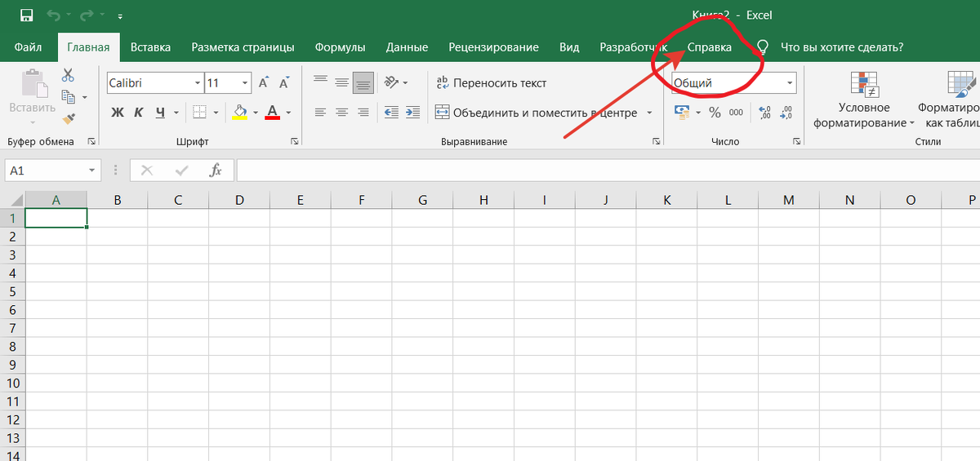Image resolution: width=980 pixels, height=461 pixels.
Task: Open Quick Access Toolbar customization arrow
Action: tap(120, 16)
